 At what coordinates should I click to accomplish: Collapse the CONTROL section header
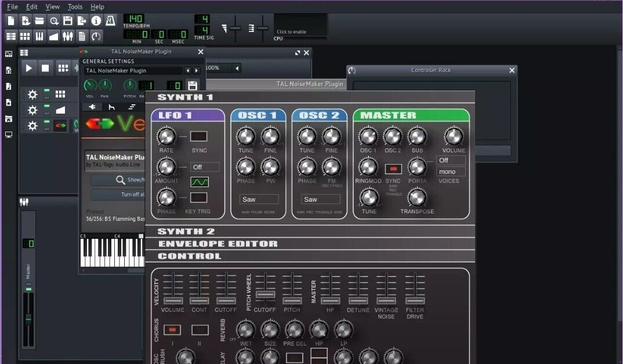tap(190, 256)
